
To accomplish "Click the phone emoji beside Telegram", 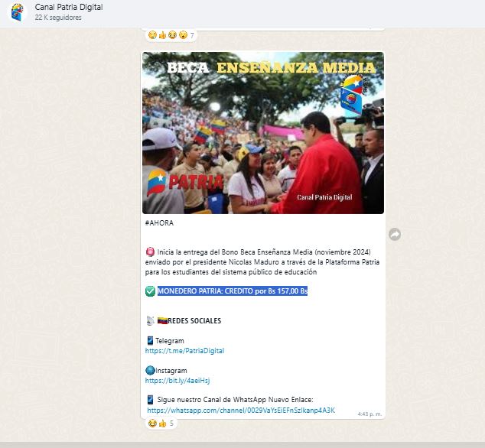I will point(150,340).
